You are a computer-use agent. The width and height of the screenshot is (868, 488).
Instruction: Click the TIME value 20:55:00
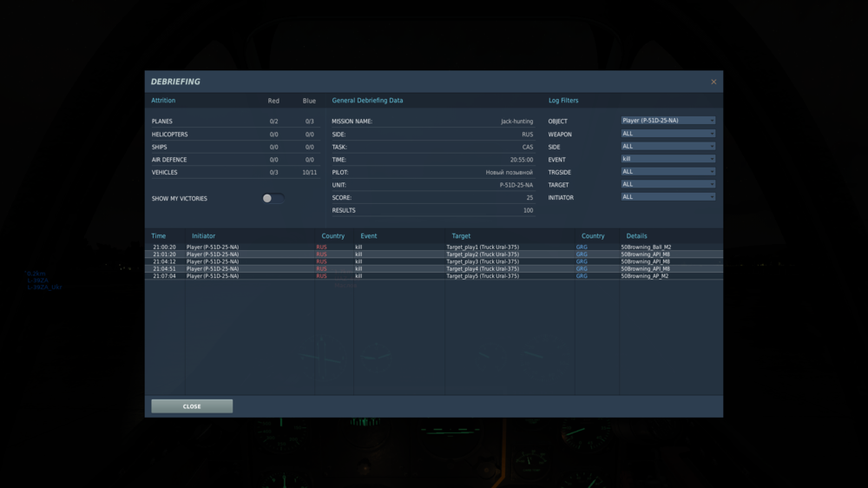[522, 160]
